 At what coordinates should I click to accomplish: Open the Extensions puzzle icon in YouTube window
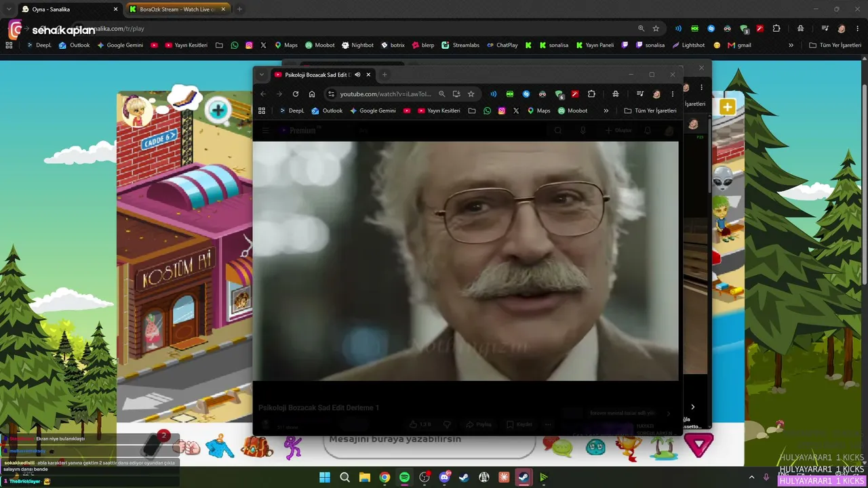click(591, 94)
